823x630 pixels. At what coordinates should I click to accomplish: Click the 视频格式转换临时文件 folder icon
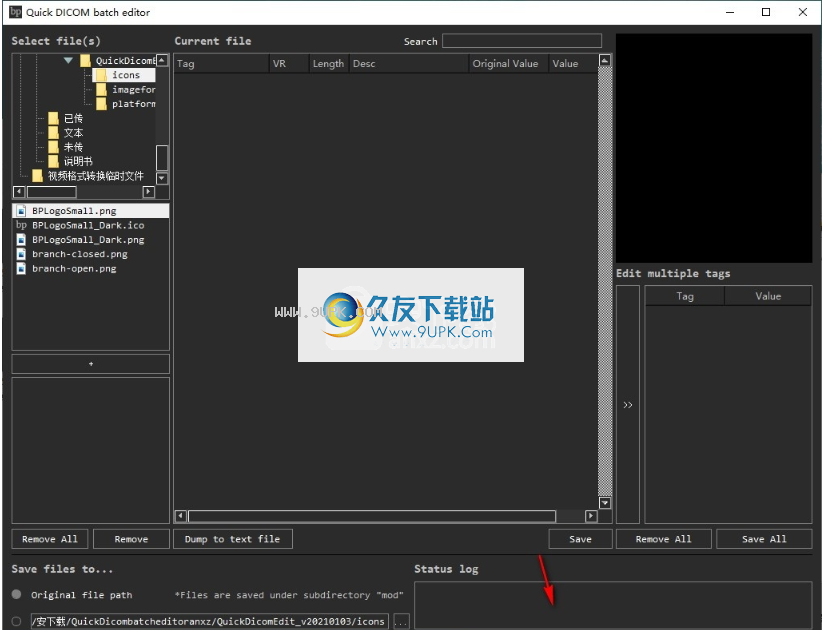(37, 176)
